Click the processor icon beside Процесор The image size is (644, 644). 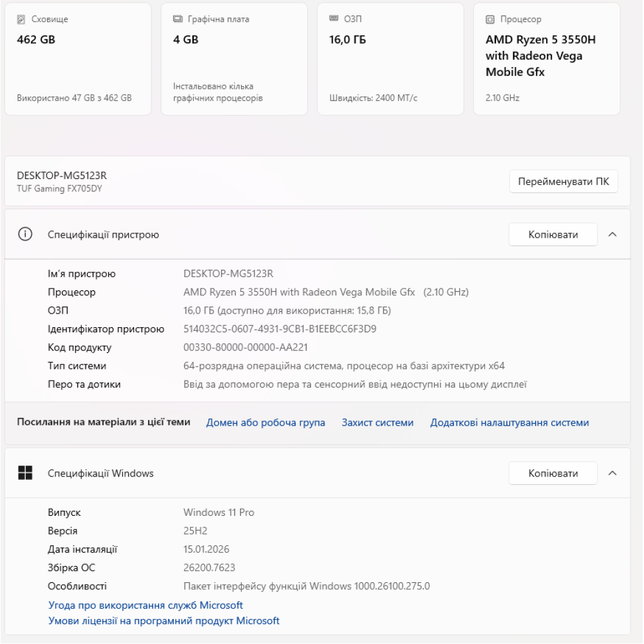pos(490,19)
